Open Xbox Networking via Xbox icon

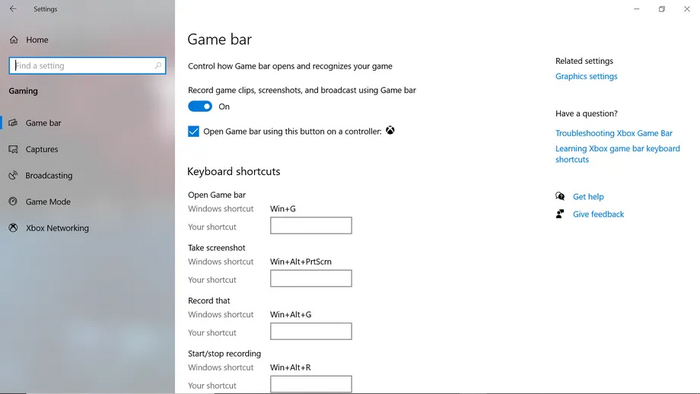13,228
